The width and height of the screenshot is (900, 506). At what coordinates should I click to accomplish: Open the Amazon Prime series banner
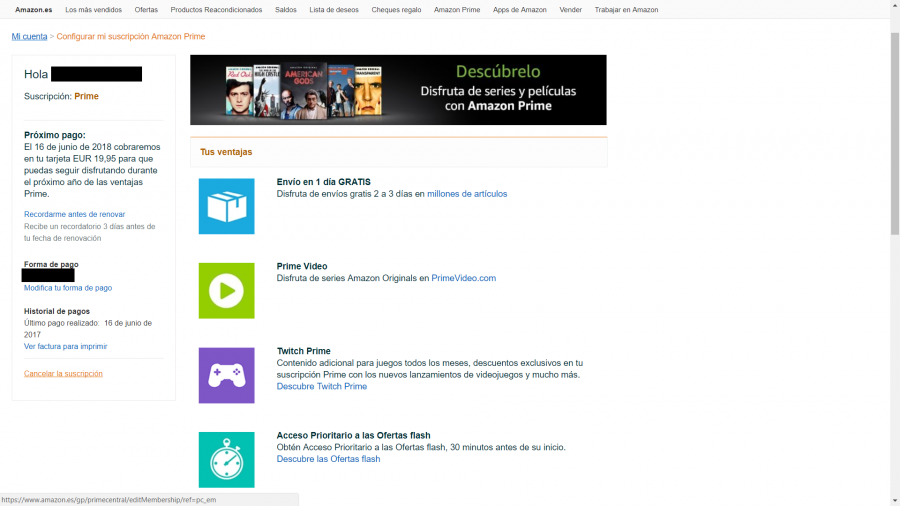398,90
